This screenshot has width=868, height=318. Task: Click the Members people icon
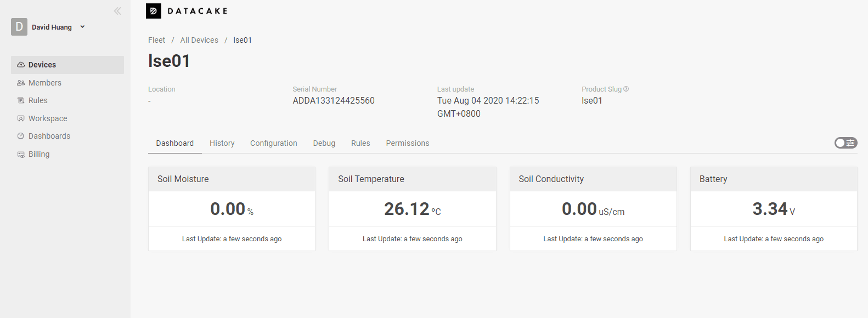tap(21, 83)
